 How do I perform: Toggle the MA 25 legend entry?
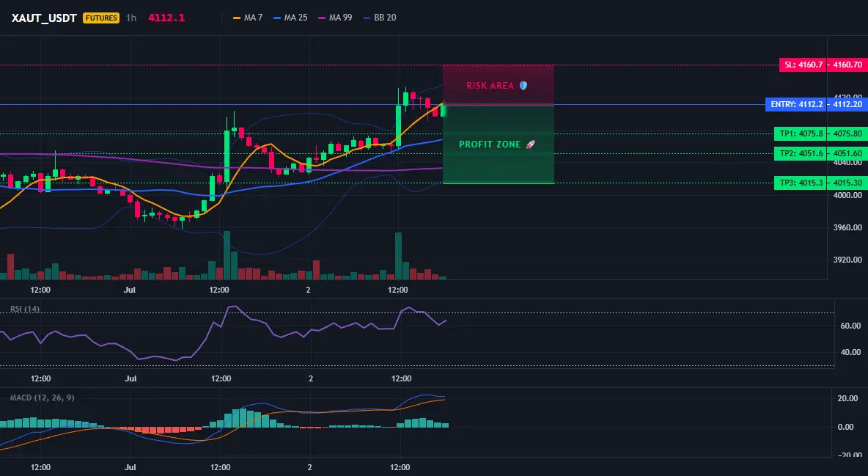[x=290, y=18]
